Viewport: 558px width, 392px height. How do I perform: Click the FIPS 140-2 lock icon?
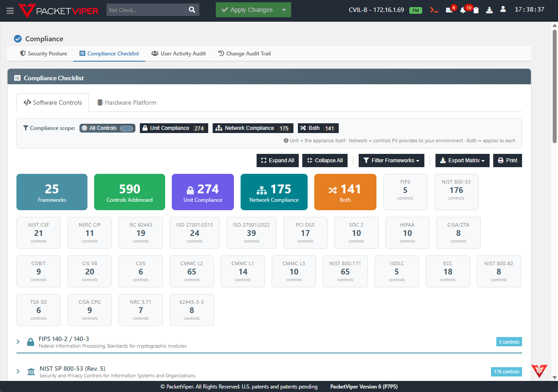[x=31, y=342]
